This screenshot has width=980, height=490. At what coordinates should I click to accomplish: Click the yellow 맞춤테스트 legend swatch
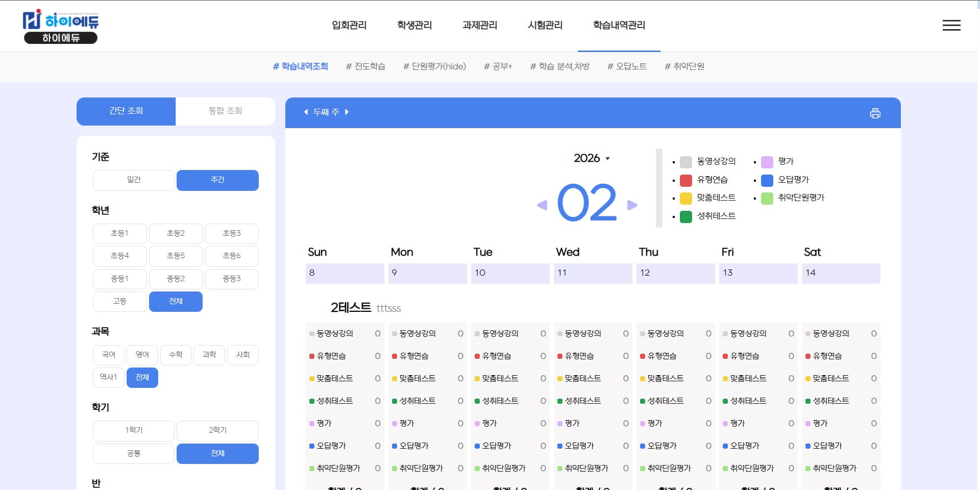click(686, 198)
